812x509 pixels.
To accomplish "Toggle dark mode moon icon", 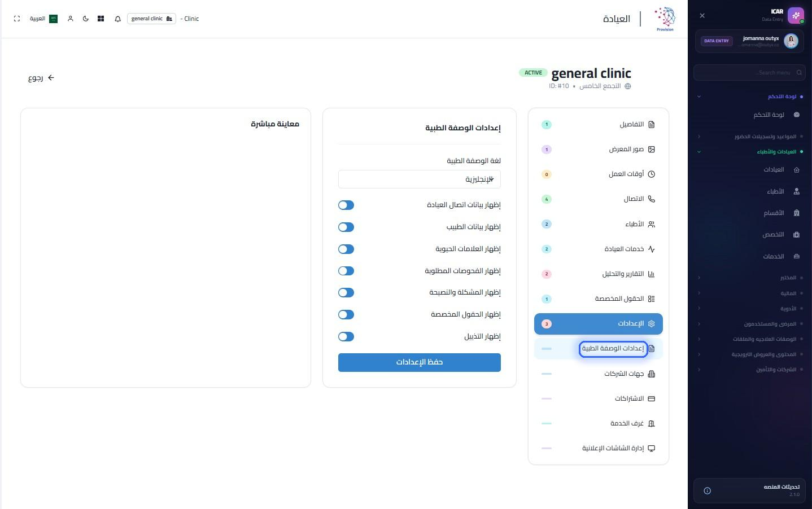I will [x=86, y=19].
